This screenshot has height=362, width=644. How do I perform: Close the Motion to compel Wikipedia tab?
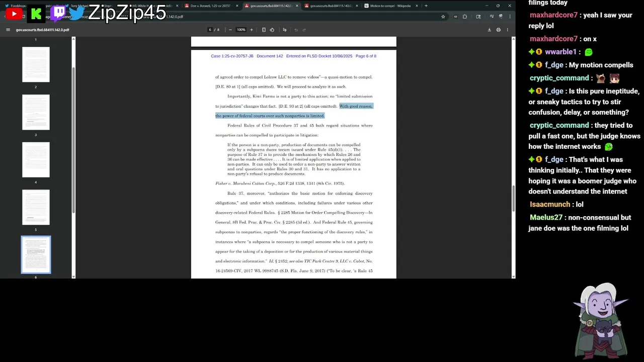[417, 6]
